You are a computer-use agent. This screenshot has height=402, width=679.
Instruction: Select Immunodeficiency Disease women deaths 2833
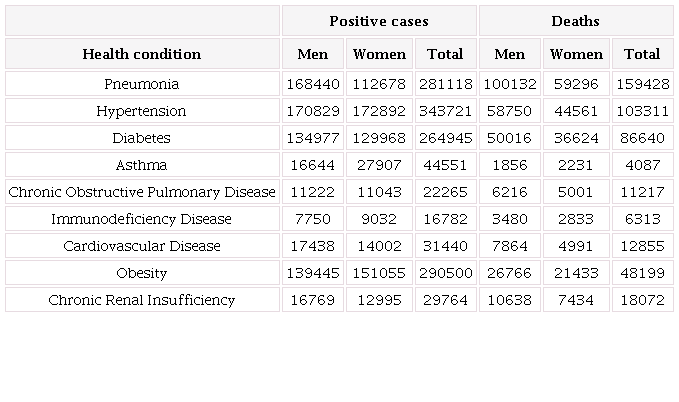(576, 219)
